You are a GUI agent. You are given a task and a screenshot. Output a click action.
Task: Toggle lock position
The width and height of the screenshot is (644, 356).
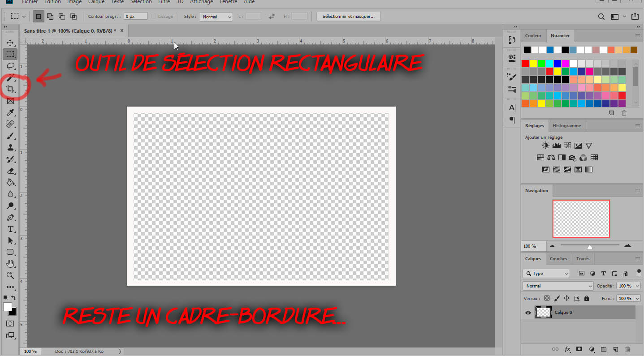566,298
